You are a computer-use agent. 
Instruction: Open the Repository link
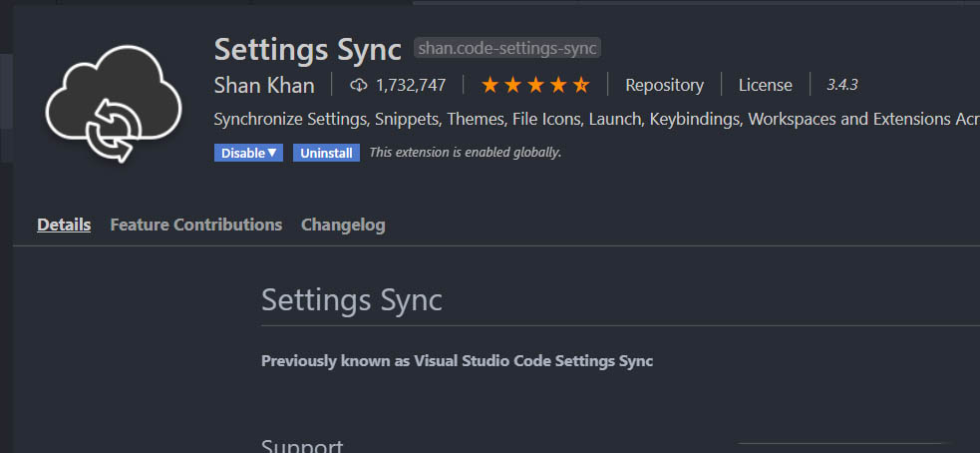tap(664, 86)
